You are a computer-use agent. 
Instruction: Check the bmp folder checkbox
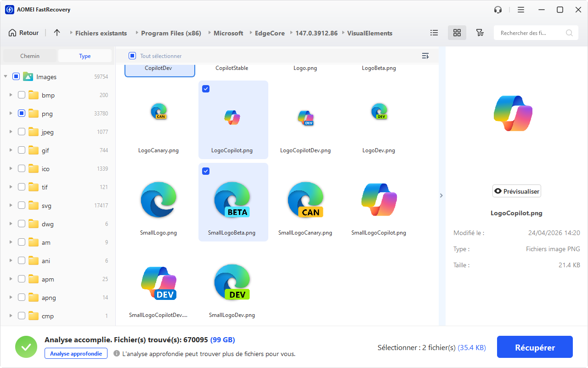pyautogui.click(x=22, y=95)
